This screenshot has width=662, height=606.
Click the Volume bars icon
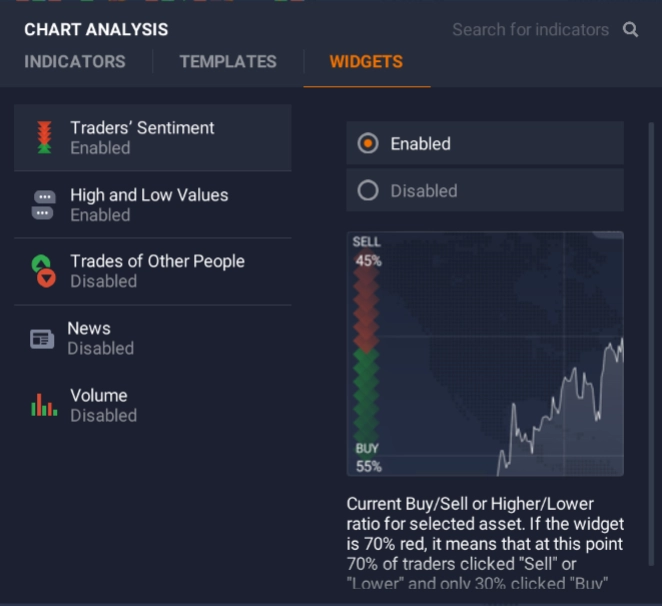tap(43, 405)
